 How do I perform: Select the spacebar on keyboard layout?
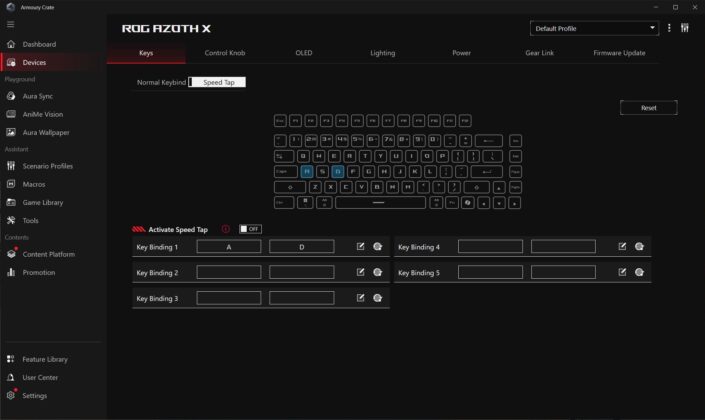click(x=380, y=202)
